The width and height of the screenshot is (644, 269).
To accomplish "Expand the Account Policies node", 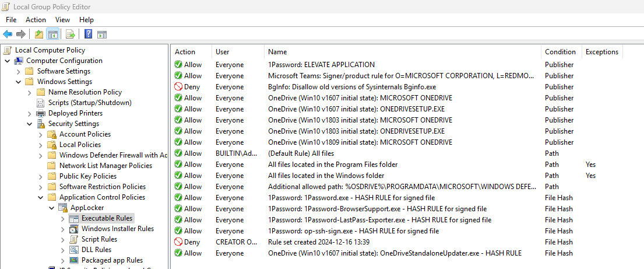I will pyautogui.click(x=41, y=134).
